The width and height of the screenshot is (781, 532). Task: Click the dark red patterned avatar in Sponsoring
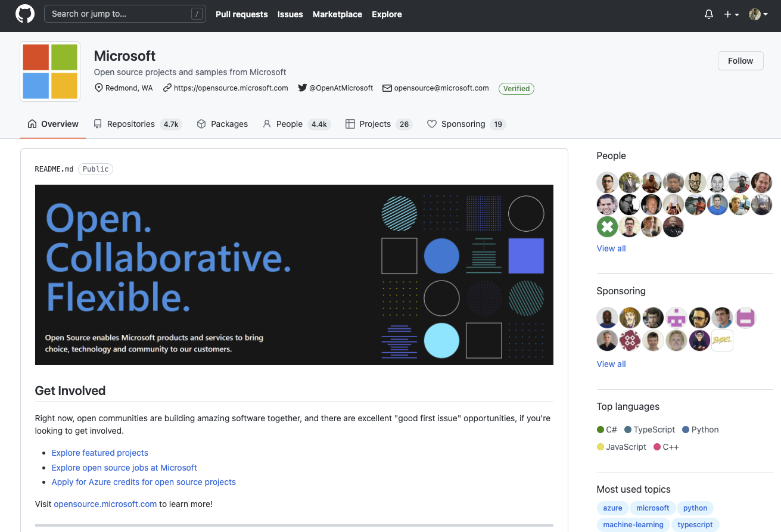(x=630, y=340)
